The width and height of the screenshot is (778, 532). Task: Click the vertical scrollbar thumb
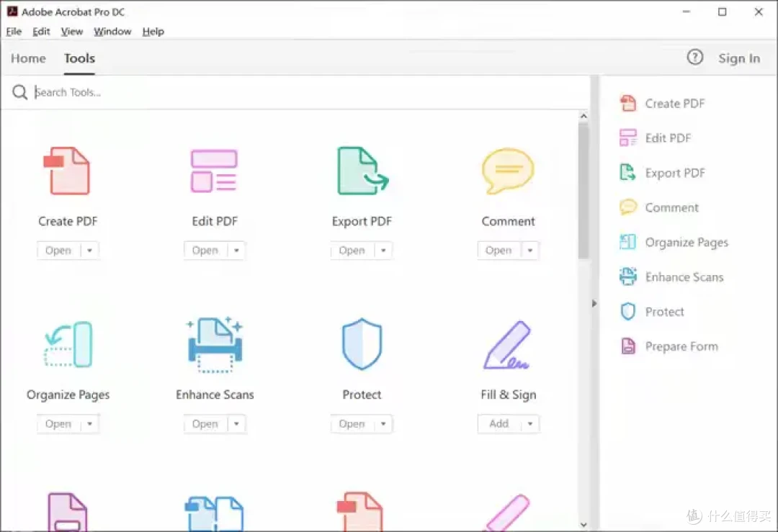583,191
